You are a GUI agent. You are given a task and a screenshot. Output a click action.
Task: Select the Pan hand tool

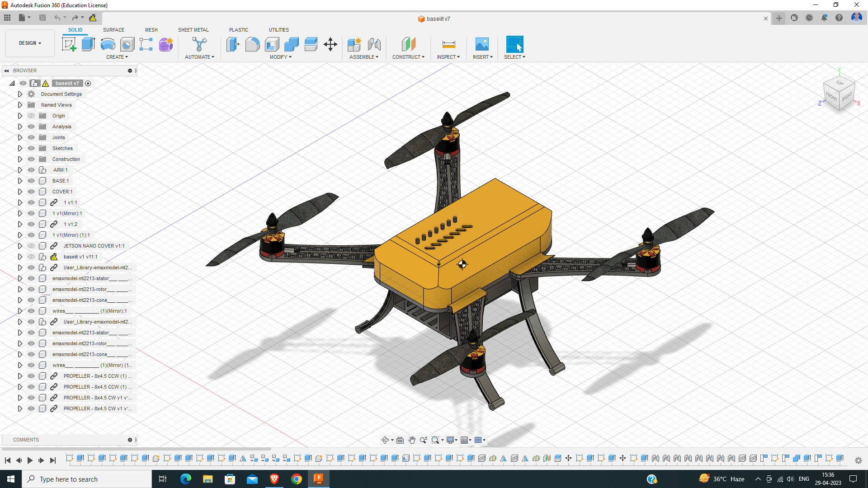412,440
